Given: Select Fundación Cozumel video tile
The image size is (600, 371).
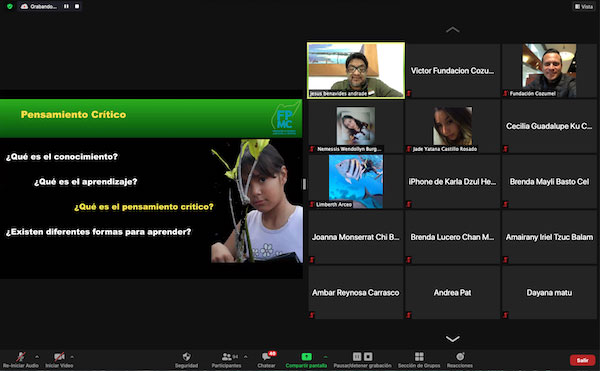Looking at the screenshot, I should 549,70.
